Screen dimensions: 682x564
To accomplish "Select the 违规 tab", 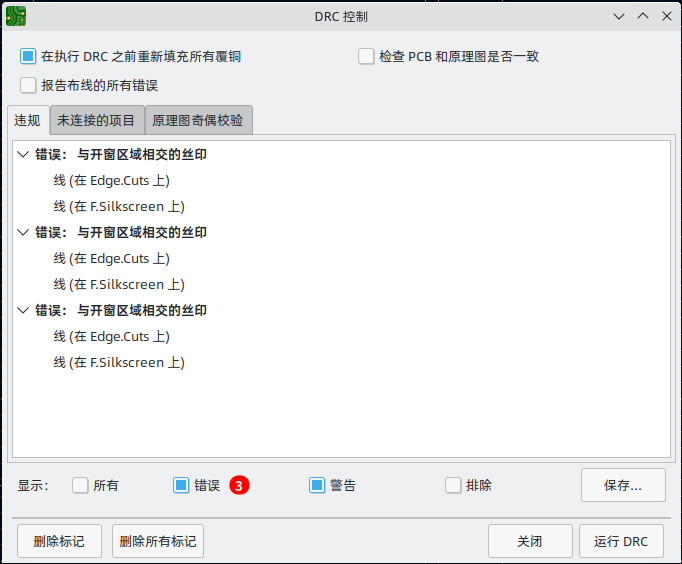I will coord(27,120).
